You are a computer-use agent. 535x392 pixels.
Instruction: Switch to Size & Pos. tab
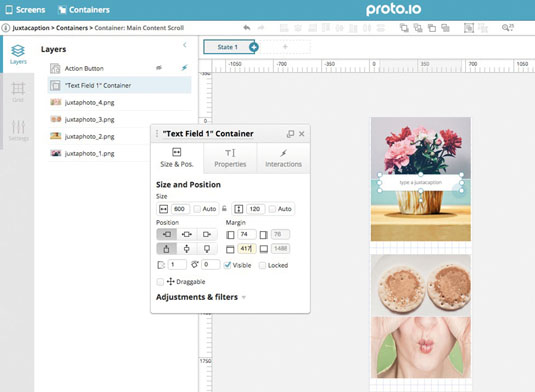tap(177, 158)
